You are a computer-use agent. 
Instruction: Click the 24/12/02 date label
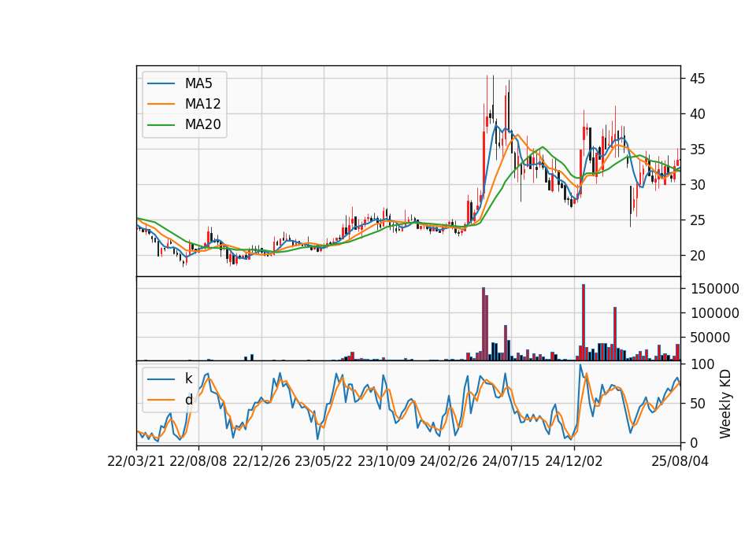[x=574, y=461]
